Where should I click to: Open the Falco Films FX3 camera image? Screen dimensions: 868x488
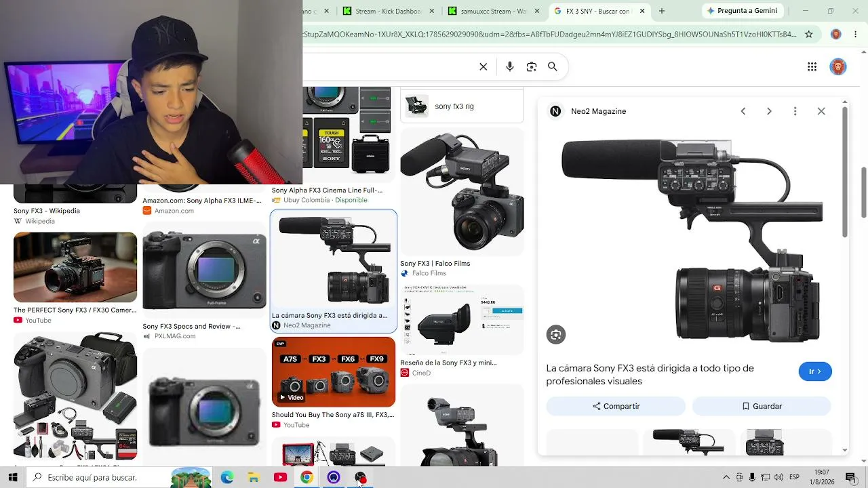coord(462,192)
